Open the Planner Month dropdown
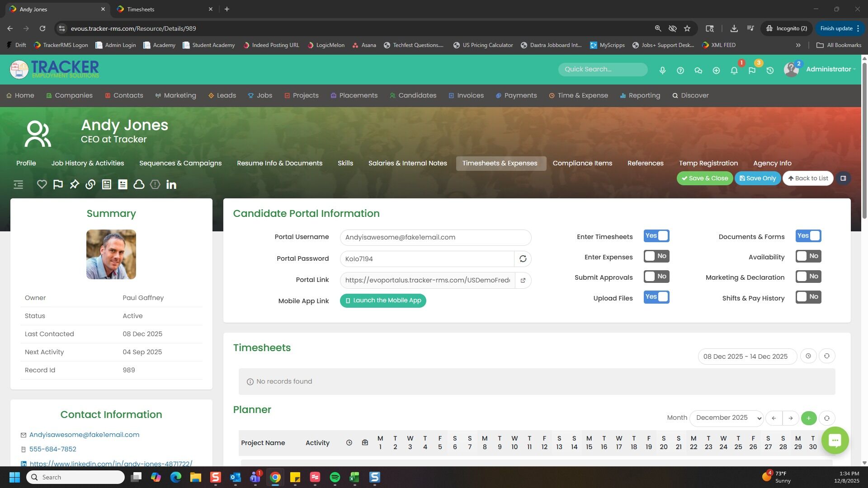Image resolution: width=868 pixels, height=488 pixels. [x=726, y=418]
